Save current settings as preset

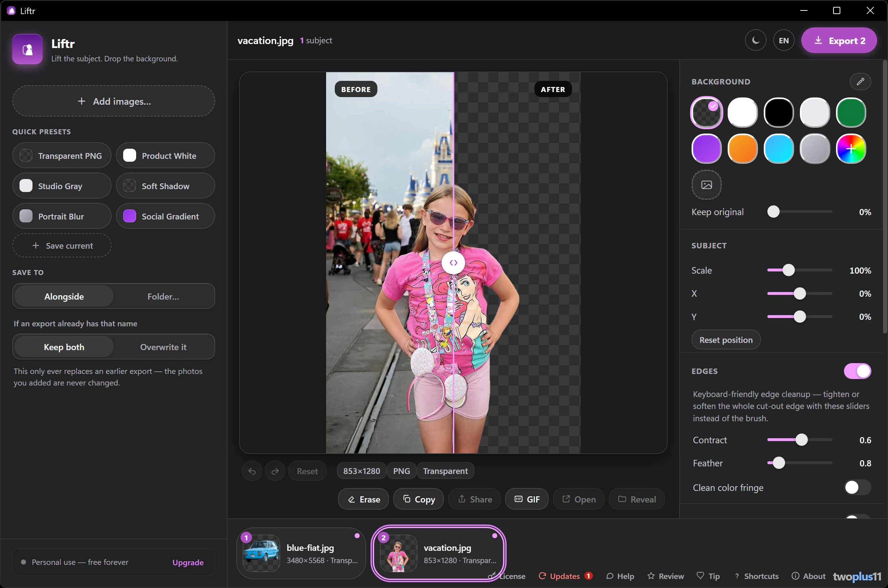pos(62,245)
